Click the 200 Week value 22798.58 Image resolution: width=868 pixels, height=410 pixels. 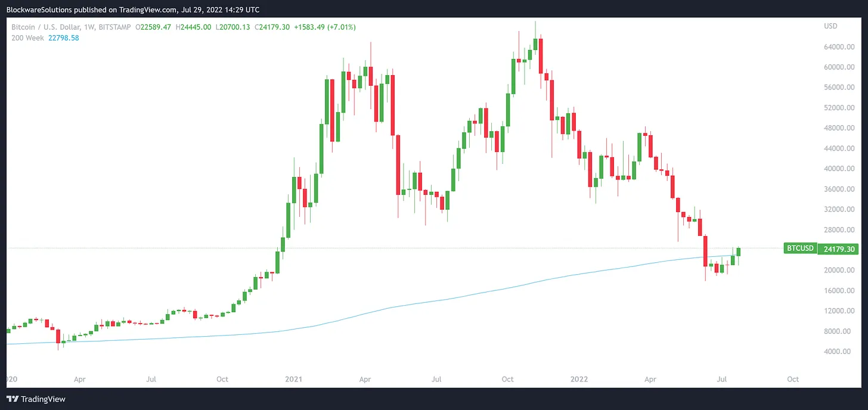[x=62, y=38]
